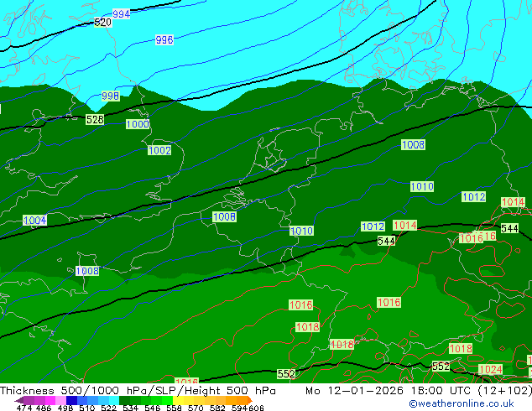Click the 1008 label over the English Channel
Screen dimensions: 532x411
tap(87, 271)
